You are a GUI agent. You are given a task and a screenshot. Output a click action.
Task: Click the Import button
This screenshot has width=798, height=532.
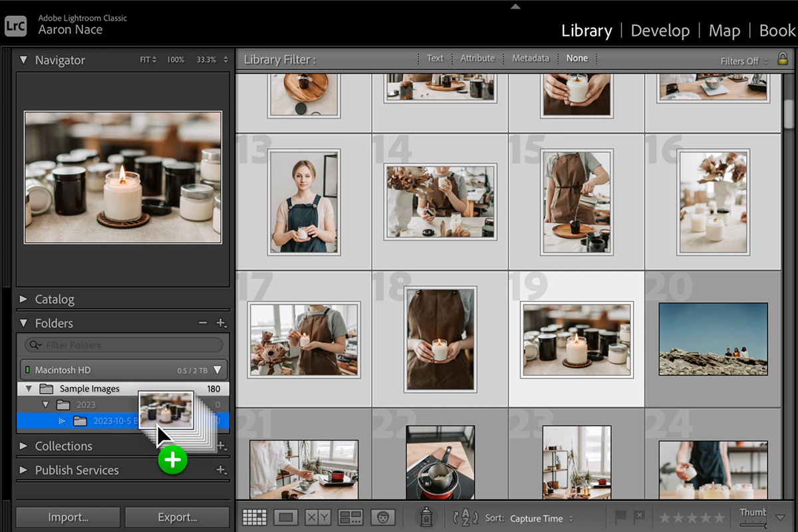[68, 517]
